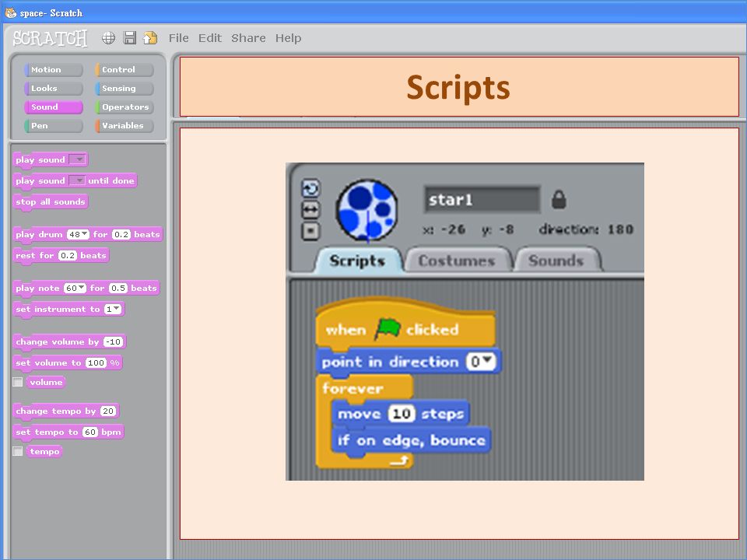
Task: Click the 0.2 field in 'rest for' block
Action: [x=68, y=255]
